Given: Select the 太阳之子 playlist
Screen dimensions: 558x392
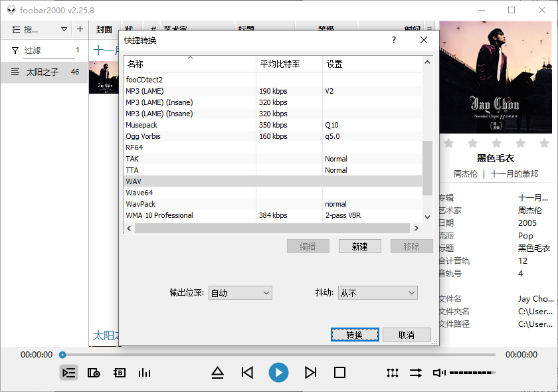Looking at the screenshot, I should click(x=44, y=72).
